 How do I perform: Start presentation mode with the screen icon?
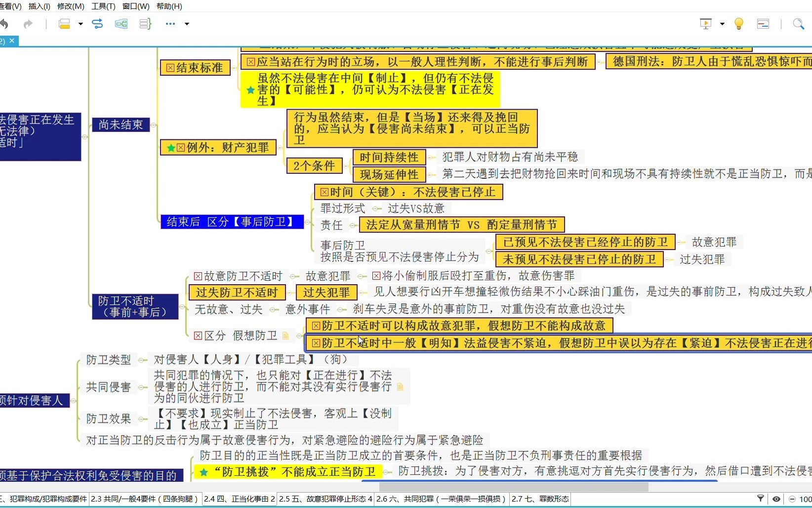point(706,24)
